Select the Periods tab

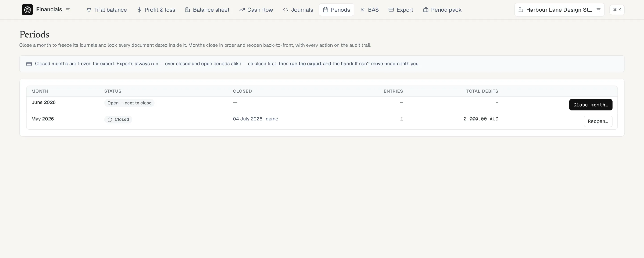pos(336,10)
